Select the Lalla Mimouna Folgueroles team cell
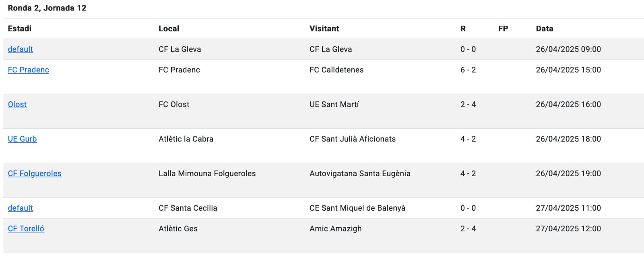This screenshot has height=257, width=644. point(207,173)
